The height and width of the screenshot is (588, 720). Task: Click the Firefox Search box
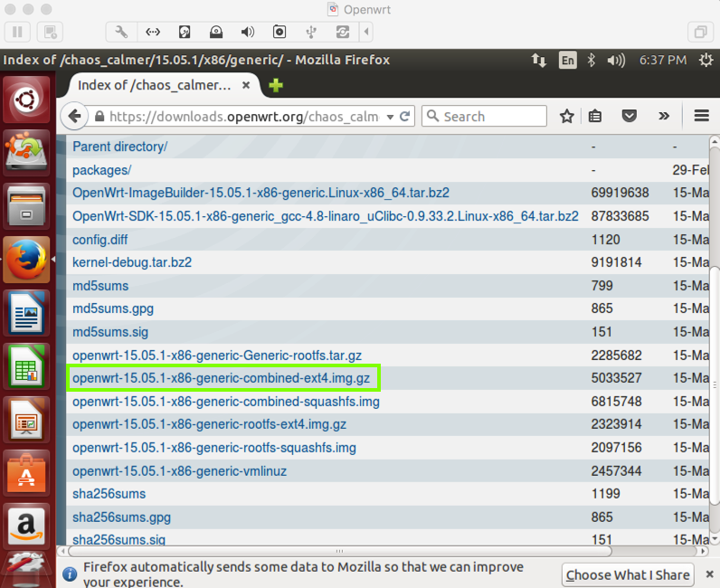pyautogui.click(x=484, y=116)
